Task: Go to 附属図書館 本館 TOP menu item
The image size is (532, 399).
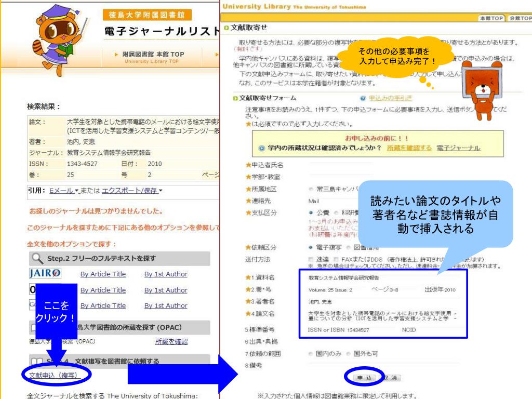Action: click(x=153, y=57)
